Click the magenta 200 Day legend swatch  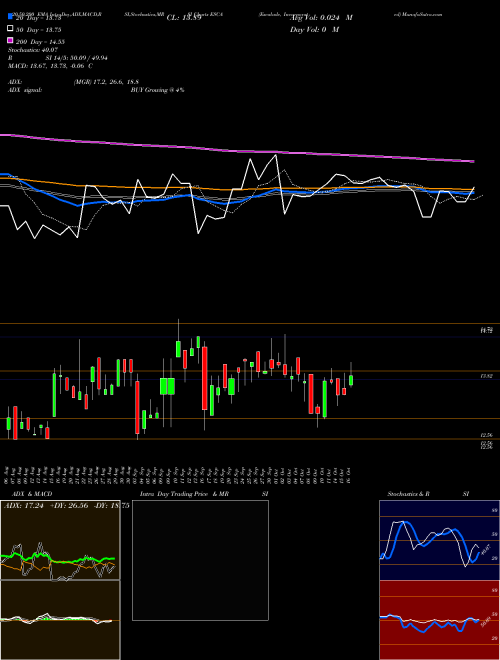tap(10, 41)
